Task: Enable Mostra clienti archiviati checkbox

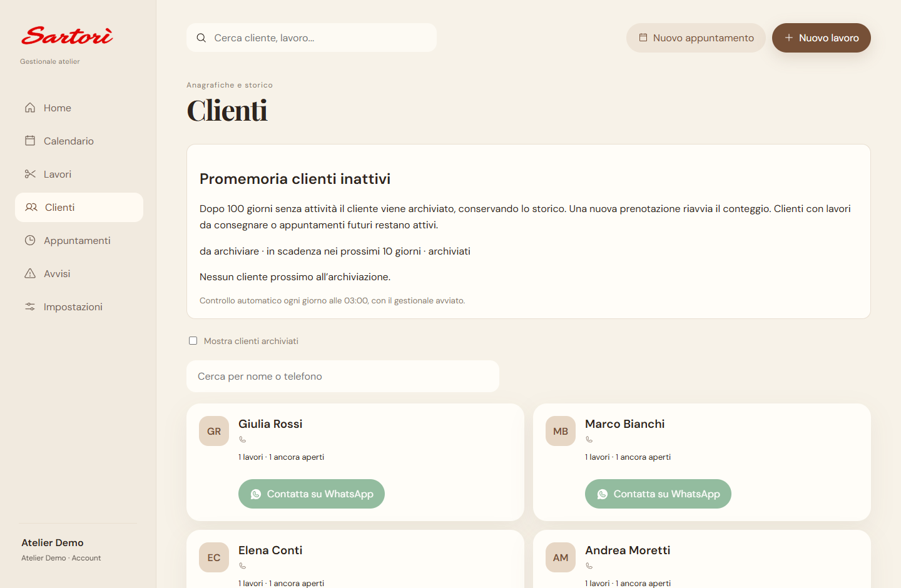Action: tap(193, 341)
